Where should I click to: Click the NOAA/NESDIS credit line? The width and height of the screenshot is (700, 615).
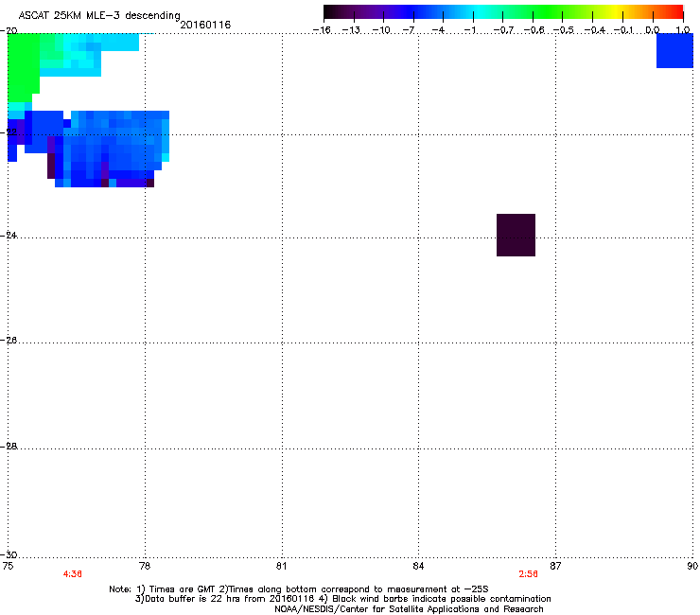click(409, 609)
